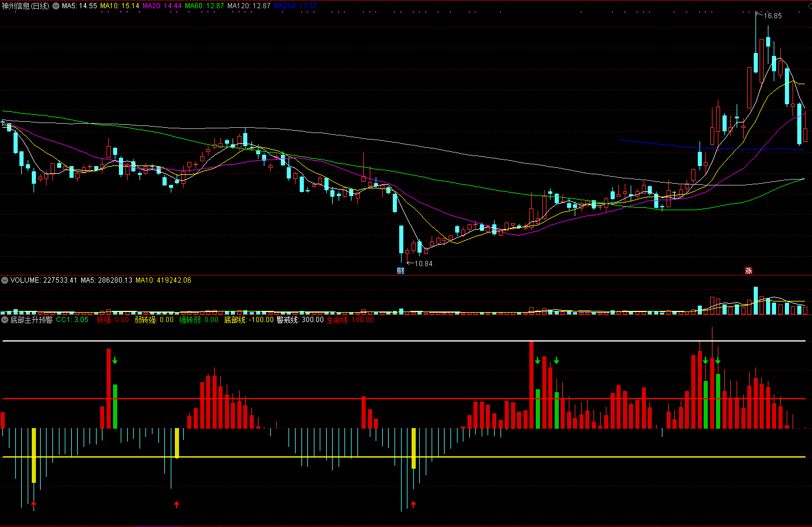Image resolution: width=812 pixels, height=527 pixels.
Task: Select the MA120: 12.87 moving average label
Action: pyautogui.click(x=249, y=6)
